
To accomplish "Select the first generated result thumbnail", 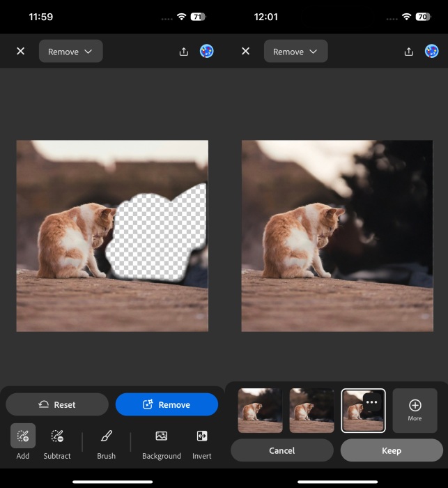I will point(260,411).
